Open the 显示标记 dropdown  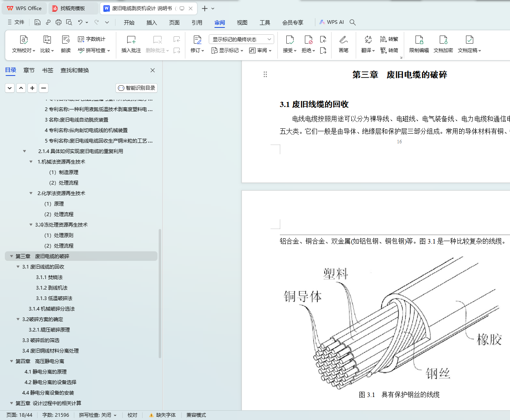pyautogui.click(x=227, y=50)
